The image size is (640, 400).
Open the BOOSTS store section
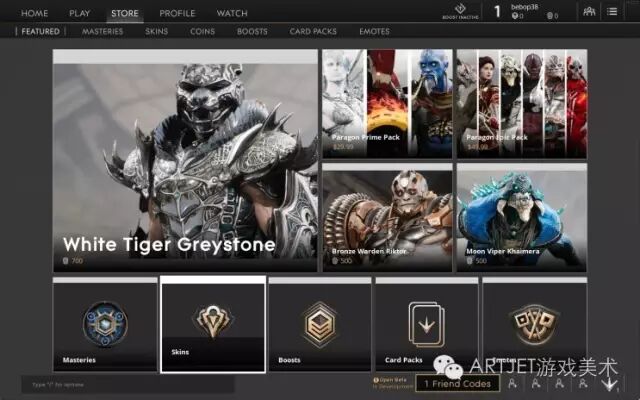252,31
